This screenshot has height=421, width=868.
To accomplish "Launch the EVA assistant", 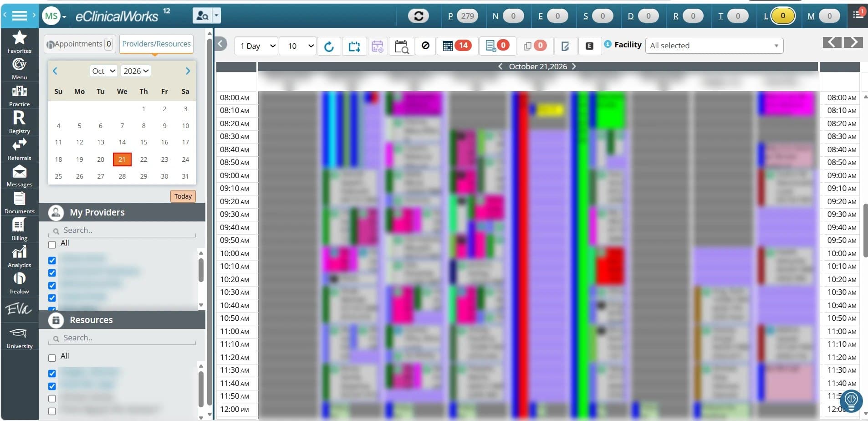I will coord(19,309).
